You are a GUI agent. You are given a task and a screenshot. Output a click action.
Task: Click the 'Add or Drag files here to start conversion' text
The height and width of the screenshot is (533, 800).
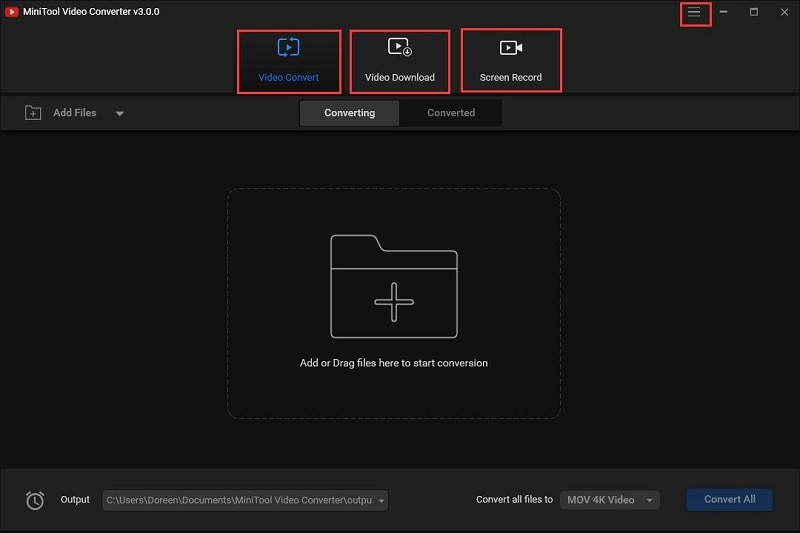393,363
